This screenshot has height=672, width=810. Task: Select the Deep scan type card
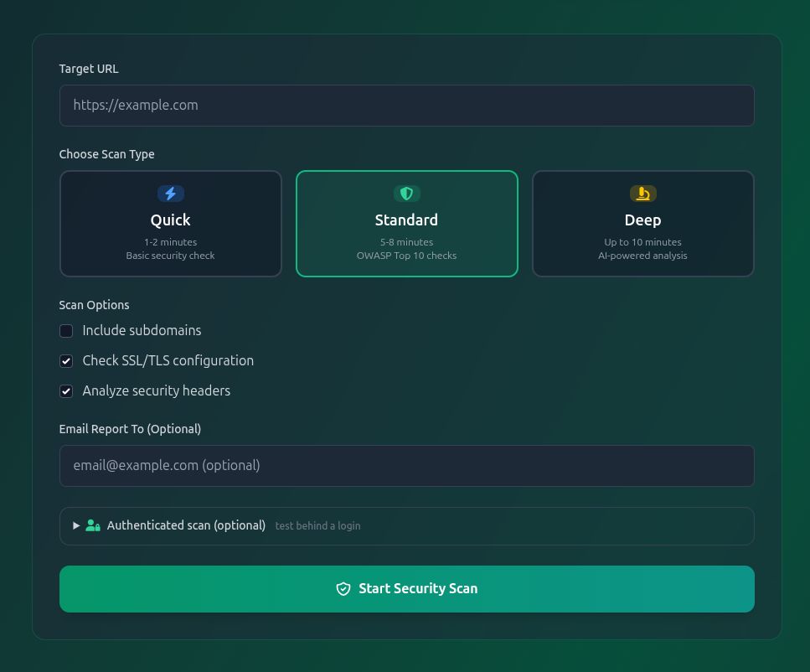[x=643, y=224]
